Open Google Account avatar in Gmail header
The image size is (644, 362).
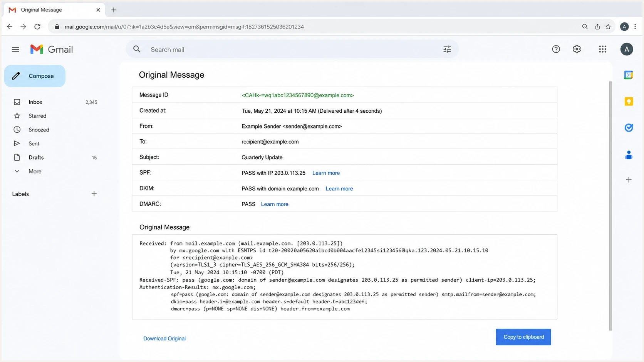(627, 49)
